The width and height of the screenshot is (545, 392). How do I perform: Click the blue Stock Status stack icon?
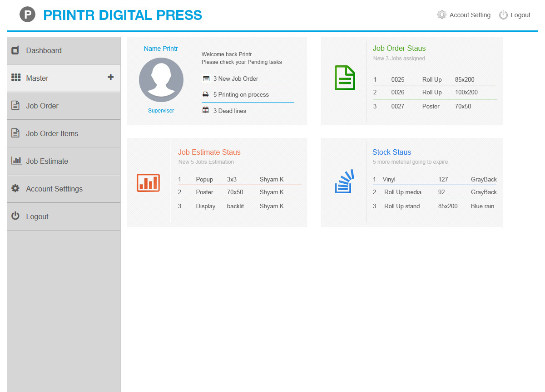click(x=345, y=182)
